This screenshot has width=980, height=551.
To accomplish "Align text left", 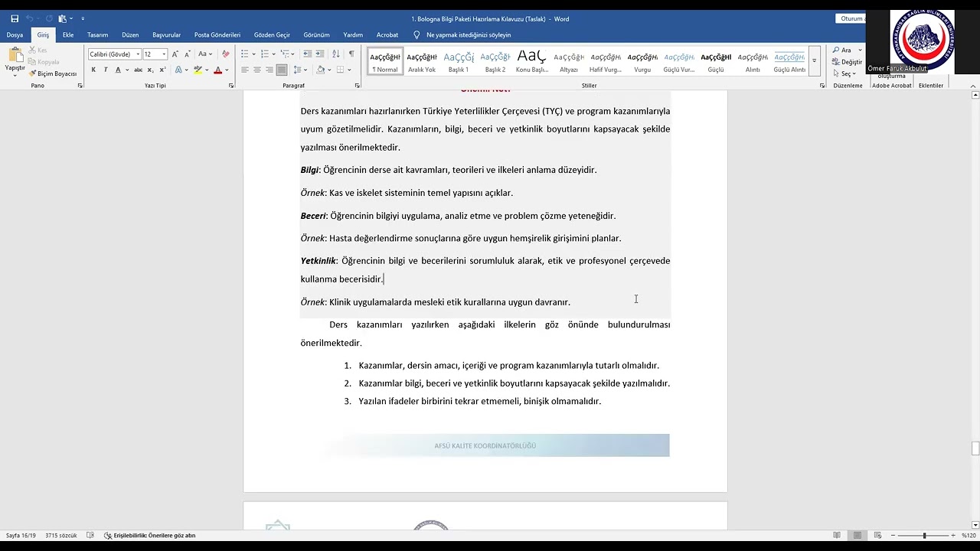I will point(245,70).
